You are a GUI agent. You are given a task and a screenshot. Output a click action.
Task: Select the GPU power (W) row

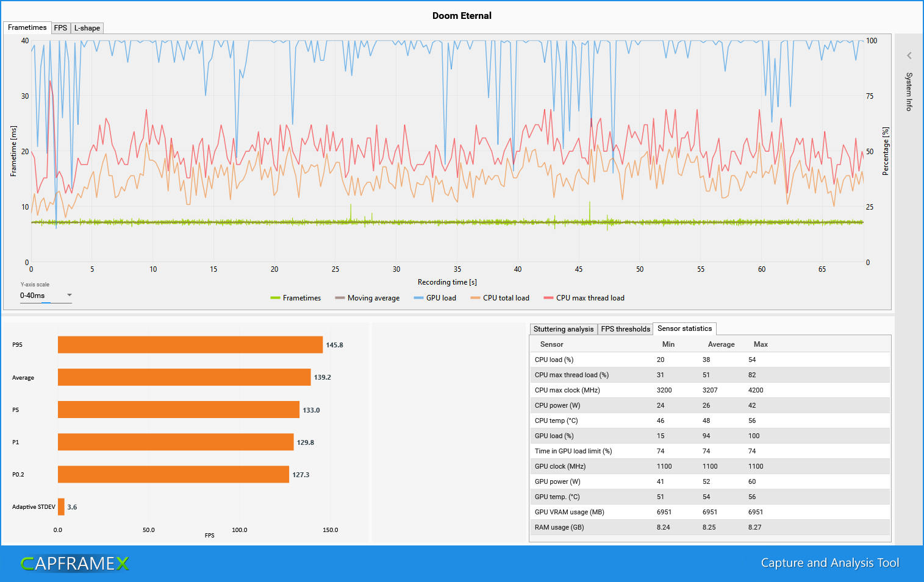pyautogui.click(x=710, y=481)
